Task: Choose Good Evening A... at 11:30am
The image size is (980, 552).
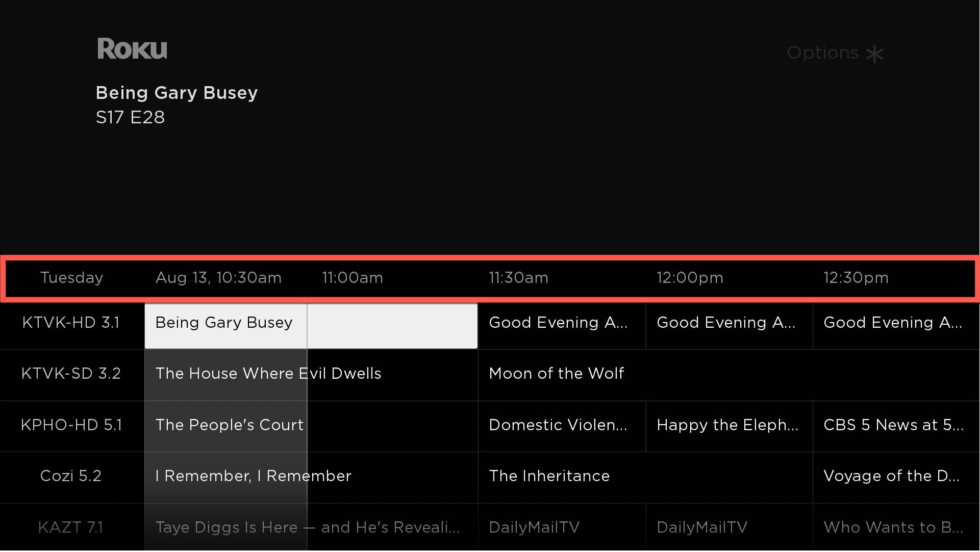Action: (562, 326)
